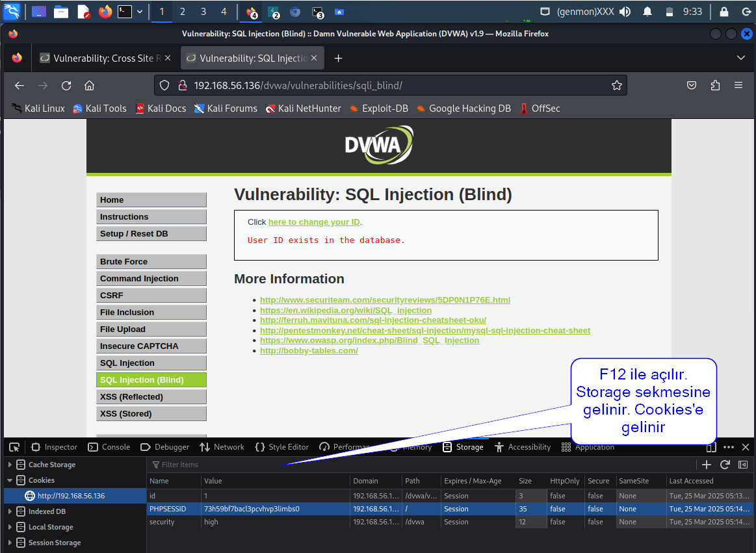
Task: Open the Save to Pocket icon
Action: click(692, 85)
